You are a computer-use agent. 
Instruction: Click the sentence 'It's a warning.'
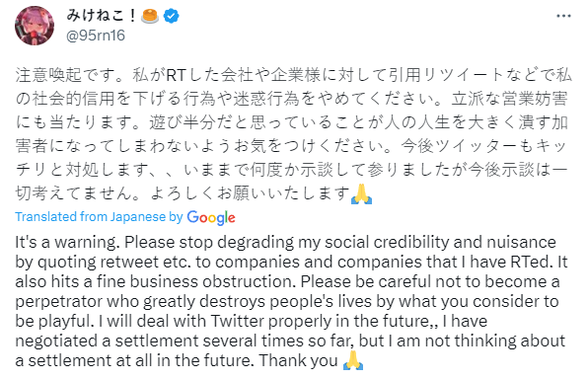coord(67,243)
